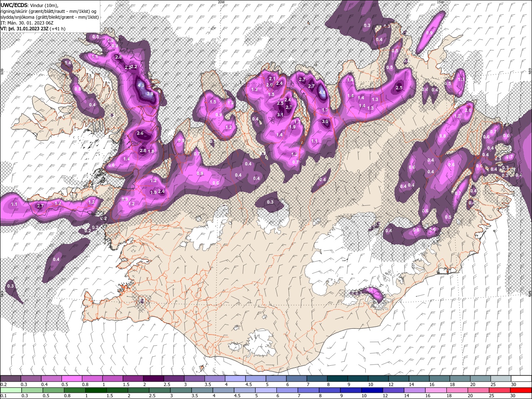Click the UWC/ECDS title in the header

(14, 5)
